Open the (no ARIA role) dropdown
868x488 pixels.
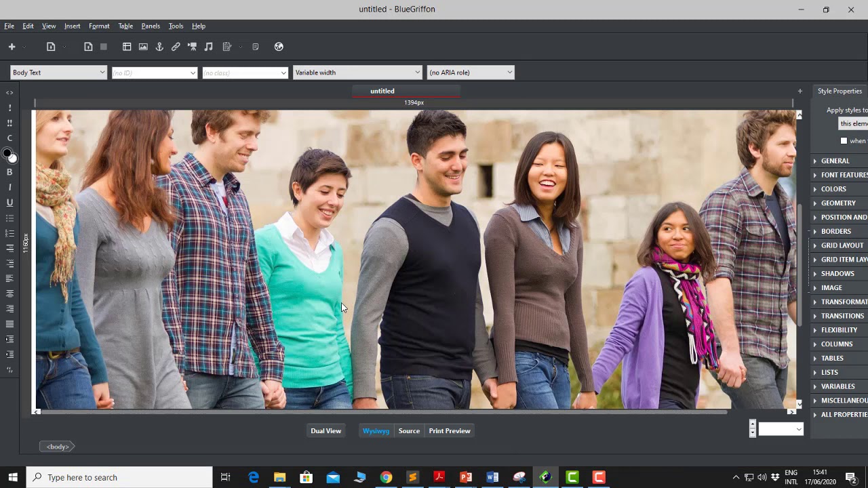(471, 73)
